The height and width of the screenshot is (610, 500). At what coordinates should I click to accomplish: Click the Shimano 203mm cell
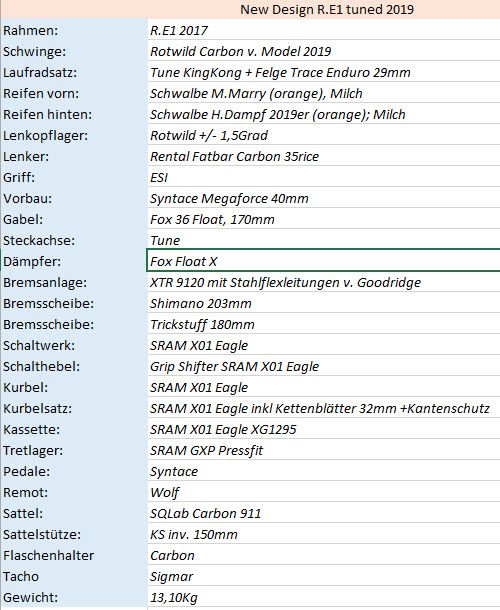coord(324,302)
